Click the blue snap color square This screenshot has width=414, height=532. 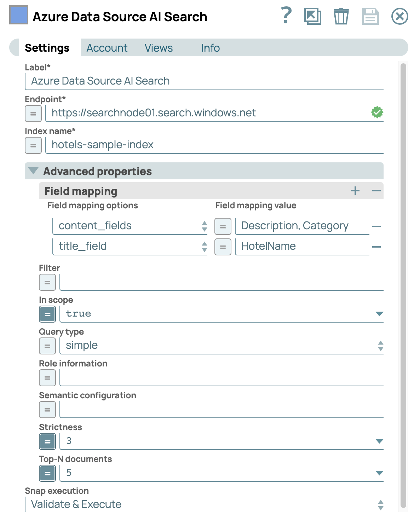19,15
